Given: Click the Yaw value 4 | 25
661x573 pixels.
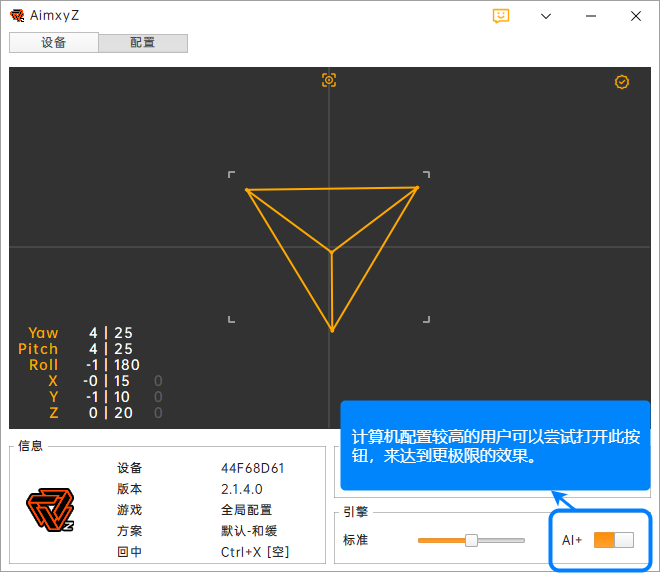Looking at the screenshot, I should [111, 333].
